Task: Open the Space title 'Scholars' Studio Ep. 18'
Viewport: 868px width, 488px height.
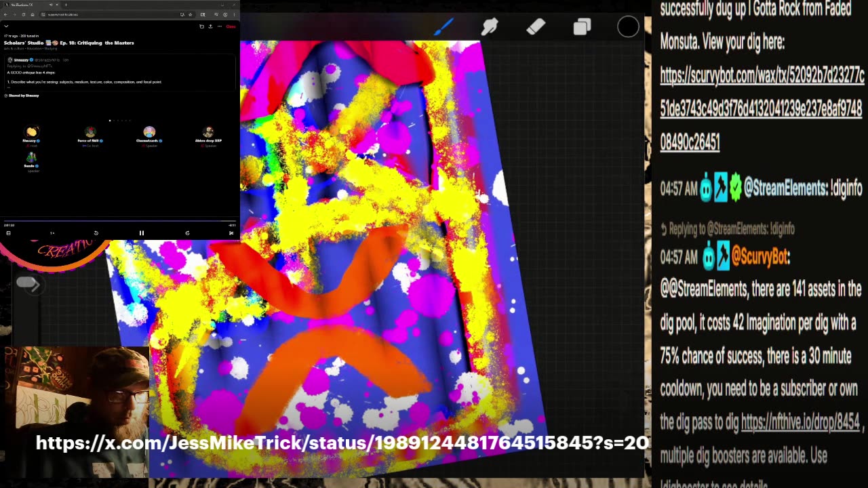Action: coord(69,43)
